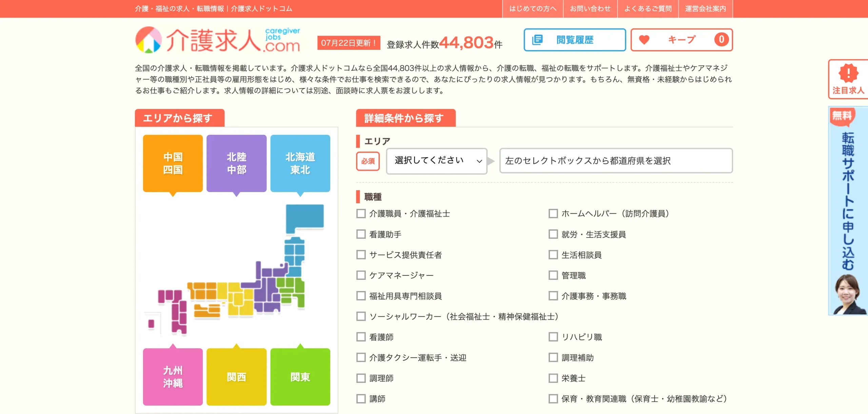Check リハビリ職 checkbox
Viewport: 868px width, 414px height.
click(x=553, y=337)
